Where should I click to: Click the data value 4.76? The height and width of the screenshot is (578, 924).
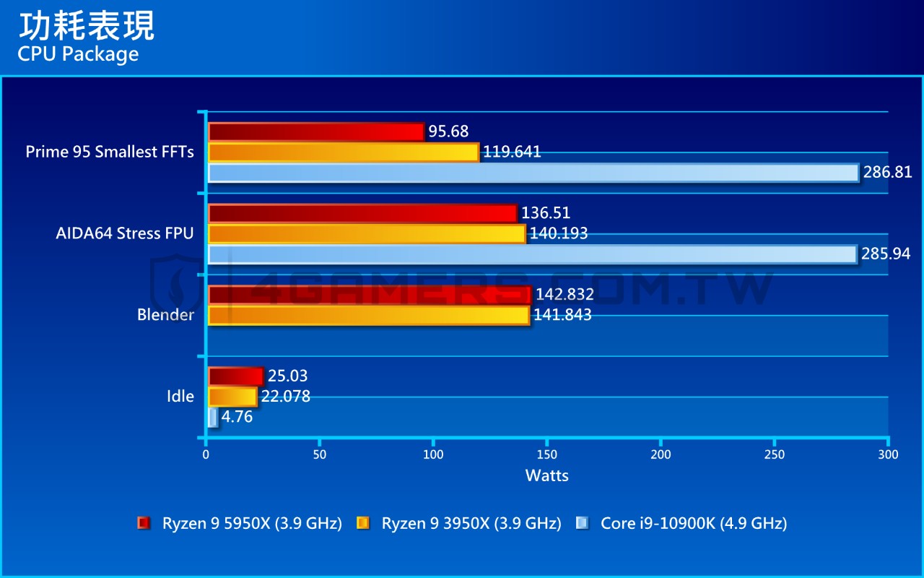click(x=237, y=417)
